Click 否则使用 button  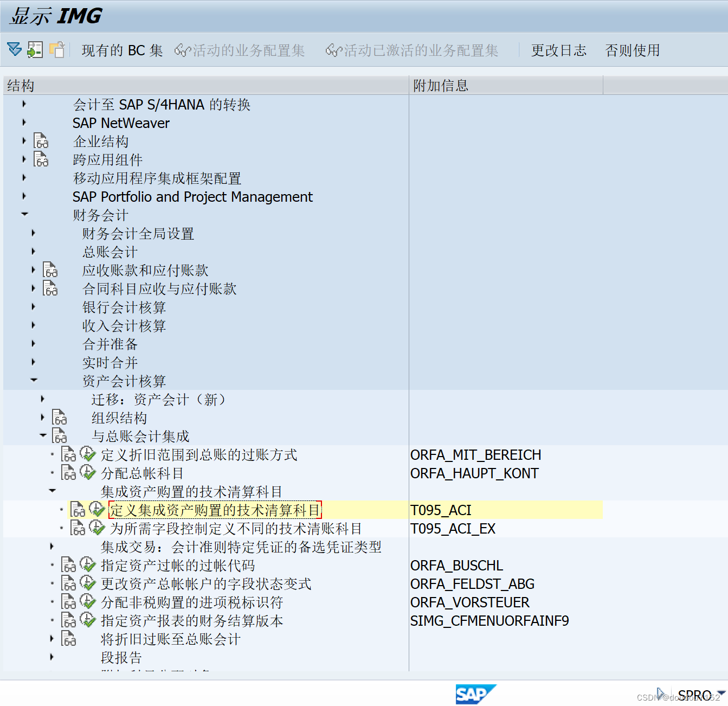(x=632, y=50)
